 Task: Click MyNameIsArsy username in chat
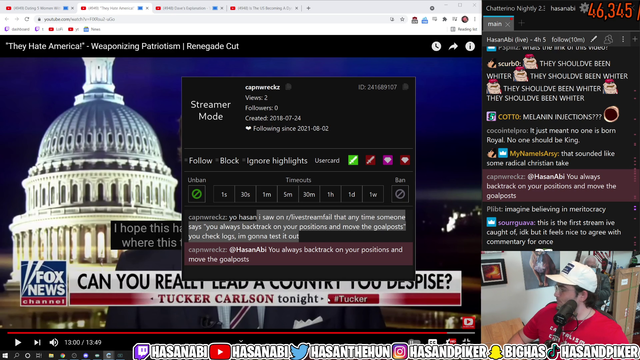534,154
